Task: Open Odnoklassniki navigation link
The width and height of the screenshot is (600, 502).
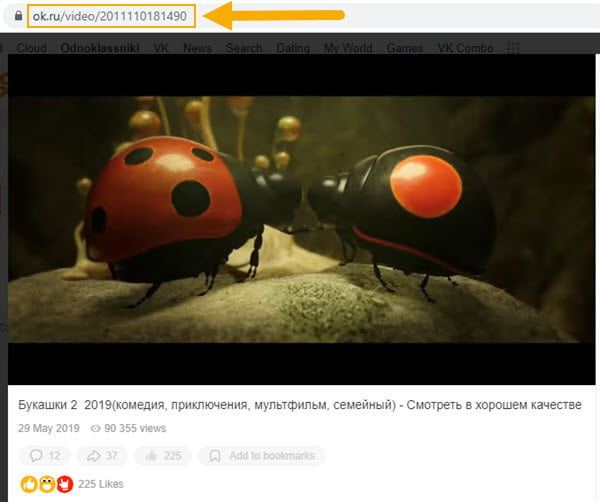Action: (x=100, y=48)
